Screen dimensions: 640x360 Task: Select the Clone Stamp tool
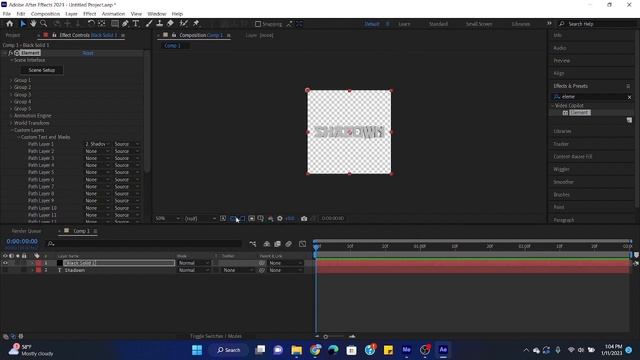[x=160, y=24]
